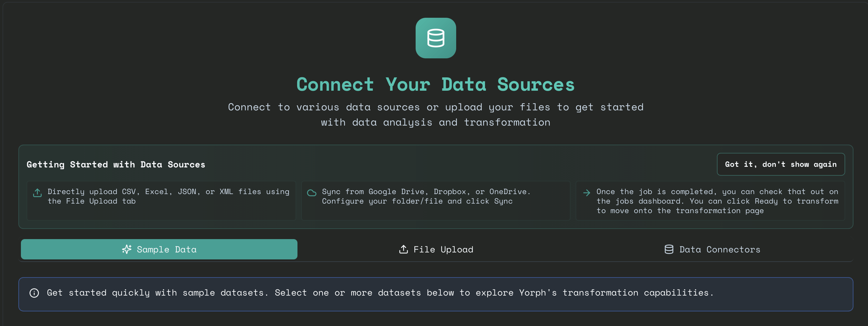Image resolution: width=868 pixels, height=326 pixels.
Task: Select the Sample Data tab label
Action: pos(166,249)
